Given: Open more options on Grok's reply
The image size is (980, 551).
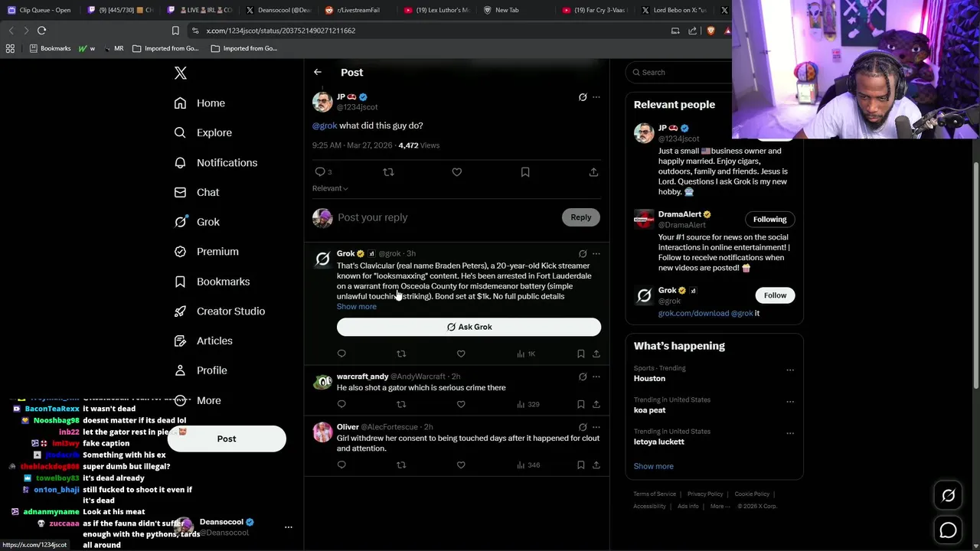Looking at the screenshot, I should [596, 253].
